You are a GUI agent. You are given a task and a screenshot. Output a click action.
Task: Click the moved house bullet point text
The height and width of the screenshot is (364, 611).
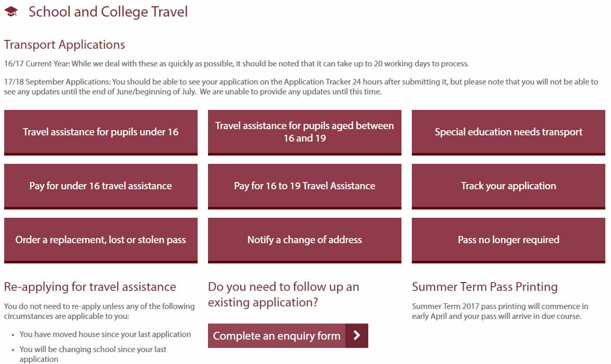[x=105, y=334]
